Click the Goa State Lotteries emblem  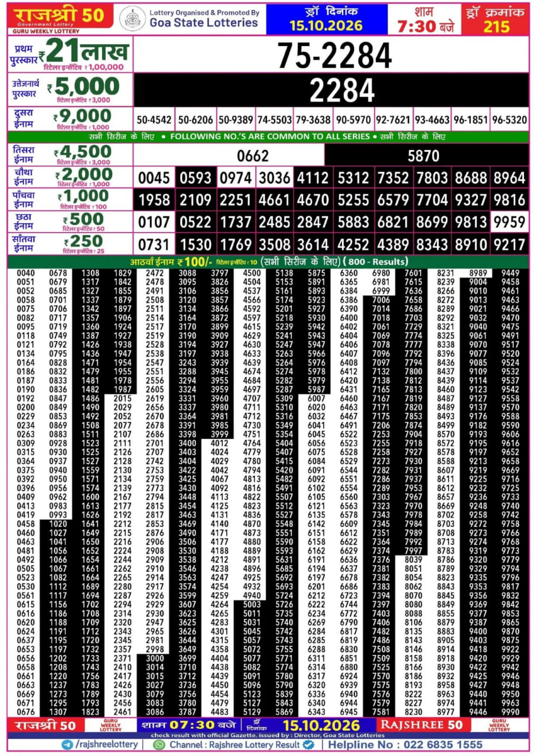point(132,18)
